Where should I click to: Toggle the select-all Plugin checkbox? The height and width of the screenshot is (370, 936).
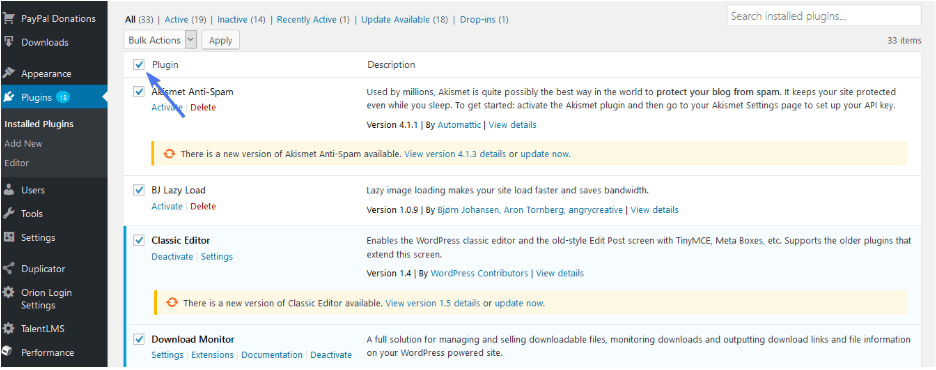(x=139, y=64)
